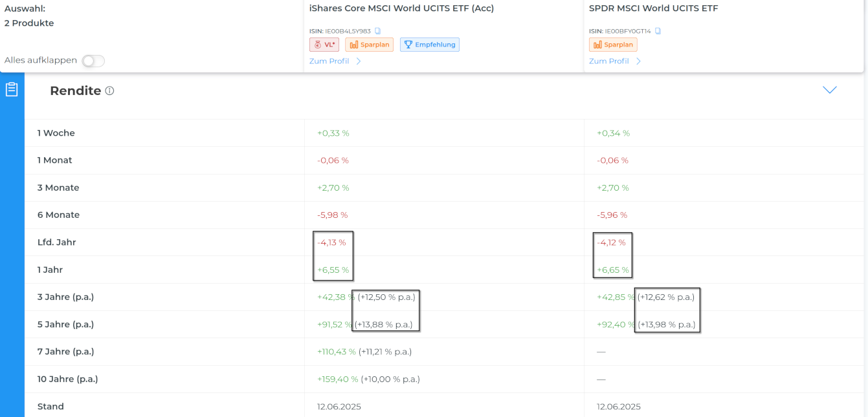Click the clipboard icon in left sidebar
This screenshot has width=868, height=417.
point(12,90)
